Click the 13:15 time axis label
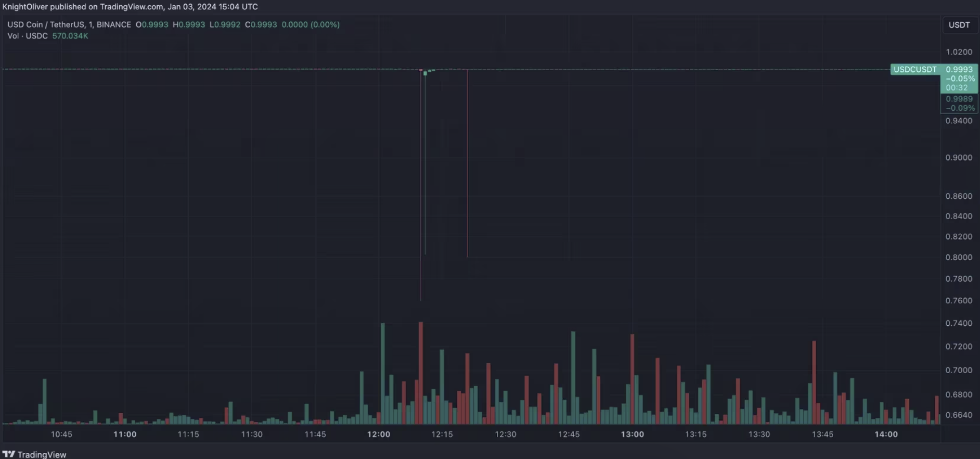This screenshot has width=980, height=459. pos(696,434)
